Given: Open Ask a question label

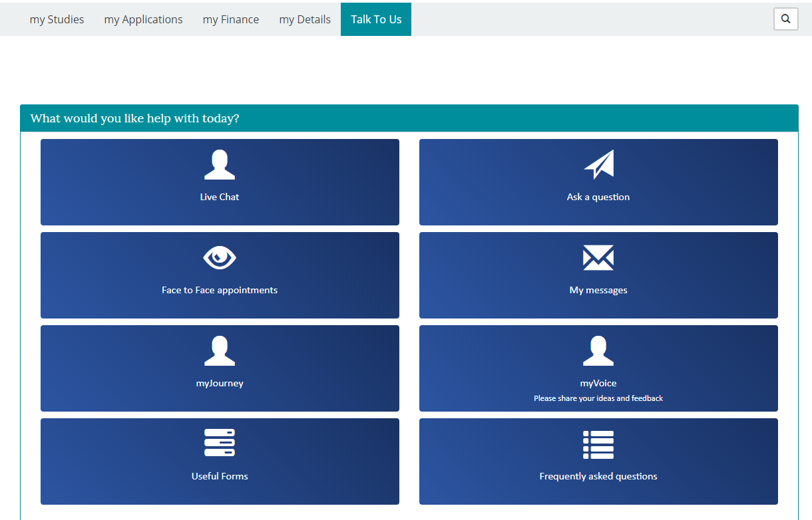Looking at the screenshot, I should coord(598,197).
